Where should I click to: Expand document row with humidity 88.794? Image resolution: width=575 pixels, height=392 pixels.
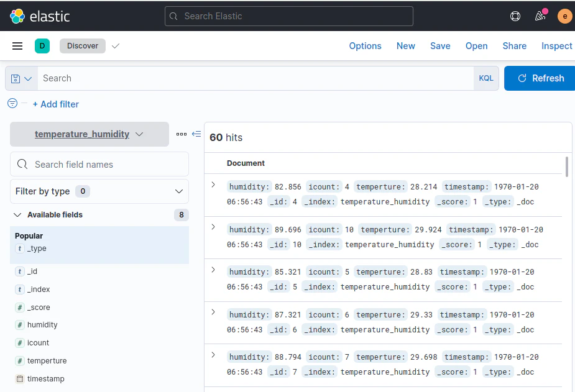(213, 355)
